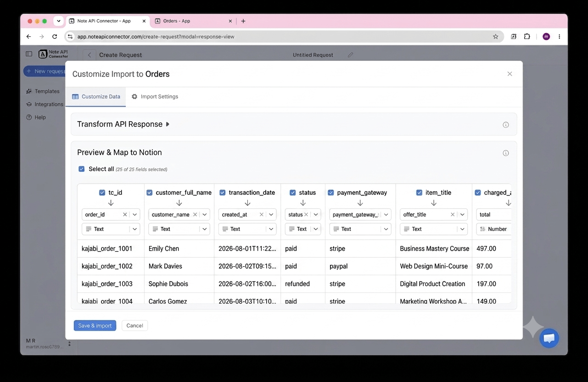Open the created_at property dropdown
The image size is (588, 382).
[x=271, y=214]
